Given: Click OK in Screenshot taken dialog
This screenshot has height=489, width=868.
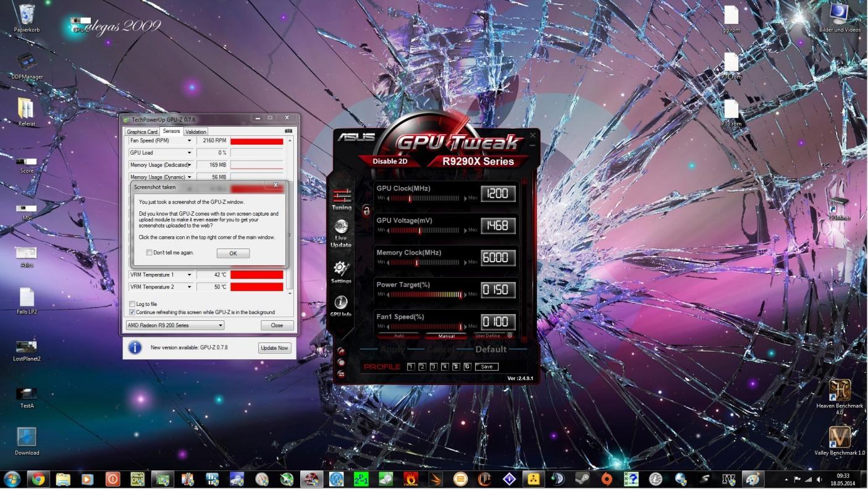Looking at the screenshot, I should [x=233, y=253].
